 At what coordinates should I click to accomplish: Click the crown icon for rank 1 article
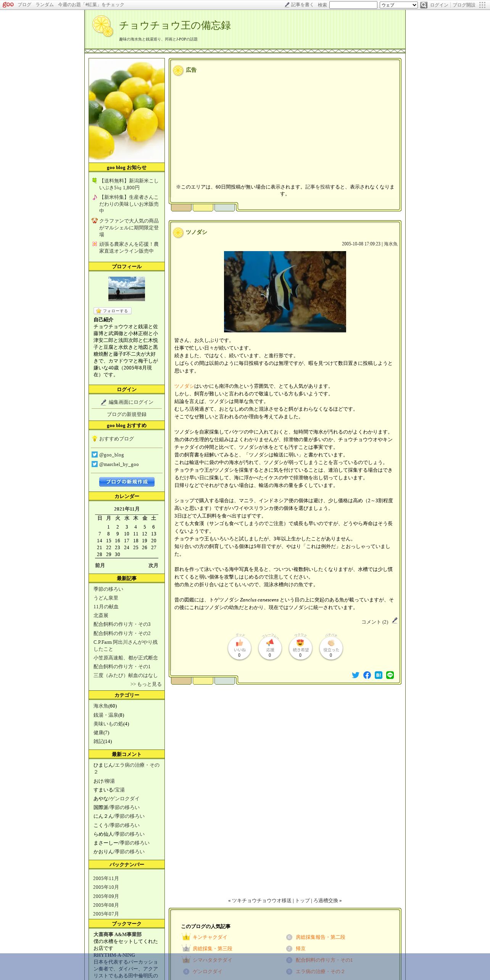pyautogui.click(x=186, y=937)
